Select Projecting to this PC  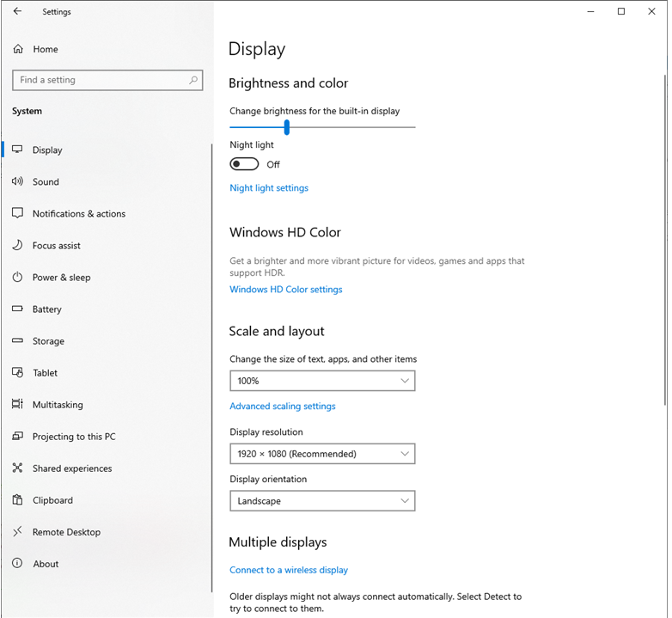(74, 436)
